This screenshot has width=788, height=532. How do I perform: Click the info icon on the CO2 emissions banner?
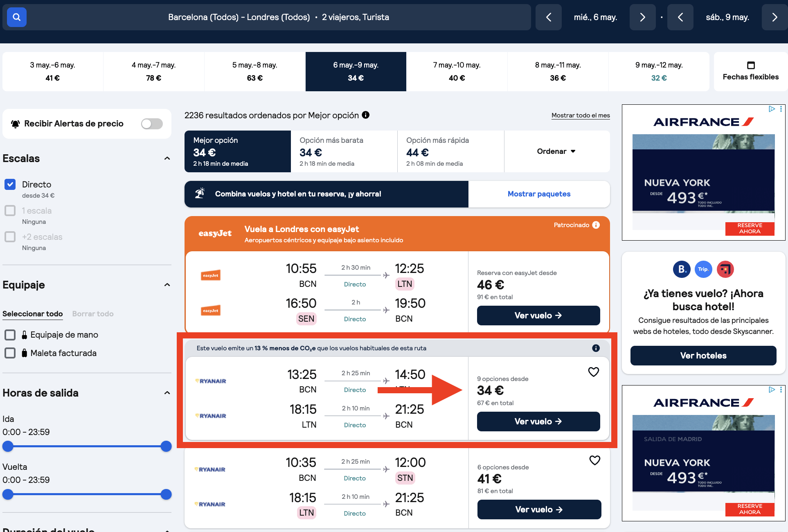pyautogui.click(x=596, y=348)
